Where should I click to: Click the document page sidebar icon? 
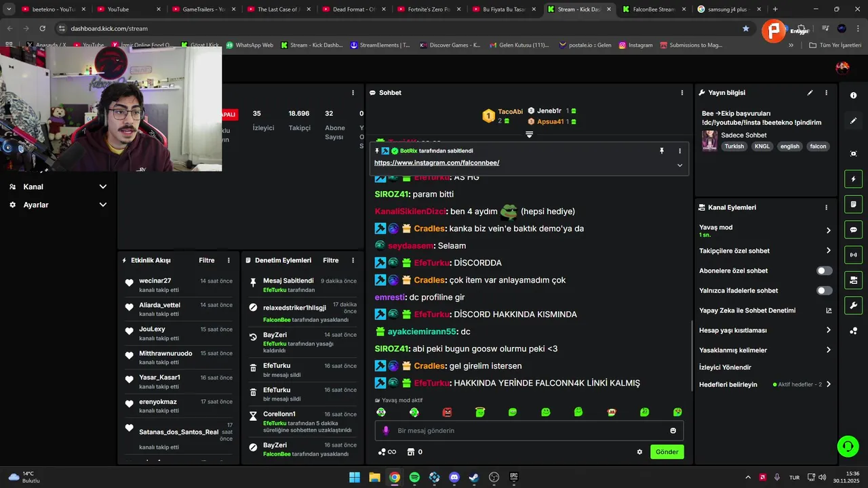[853, 204]
